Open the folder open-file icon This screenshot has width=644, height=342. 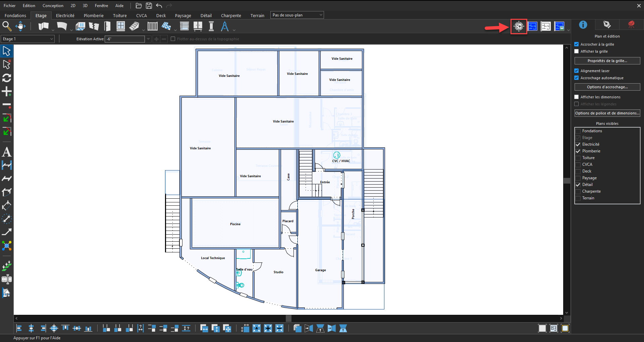139,6
